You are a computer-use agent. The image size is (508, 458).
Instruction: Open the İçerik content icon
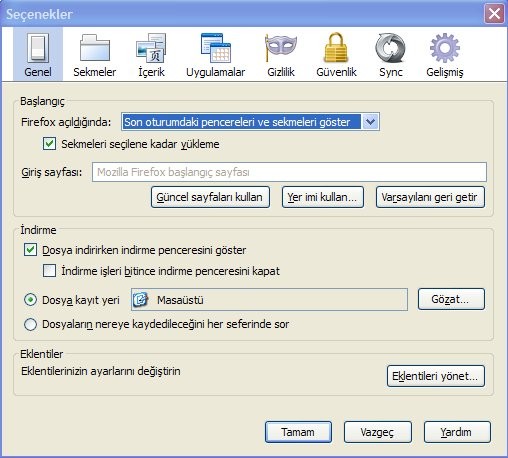tap(151, 48)
